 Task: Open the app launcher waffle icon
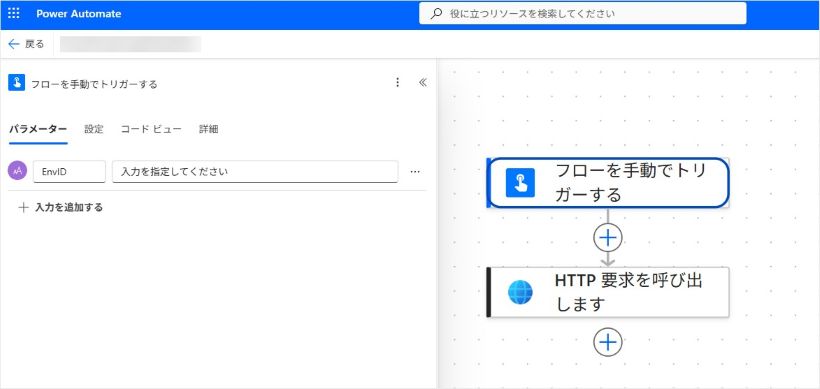tap(14, 14)
